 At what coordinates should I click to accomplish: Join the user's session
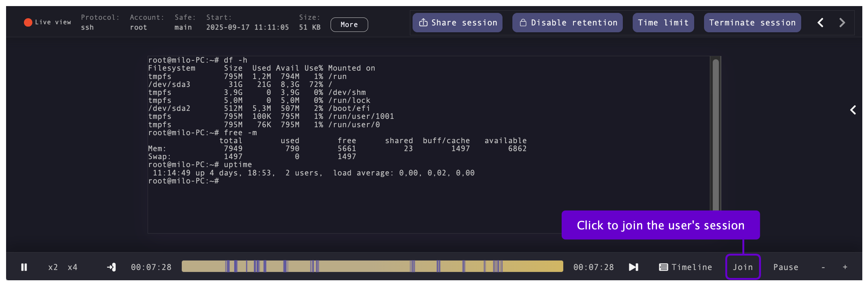743,267
